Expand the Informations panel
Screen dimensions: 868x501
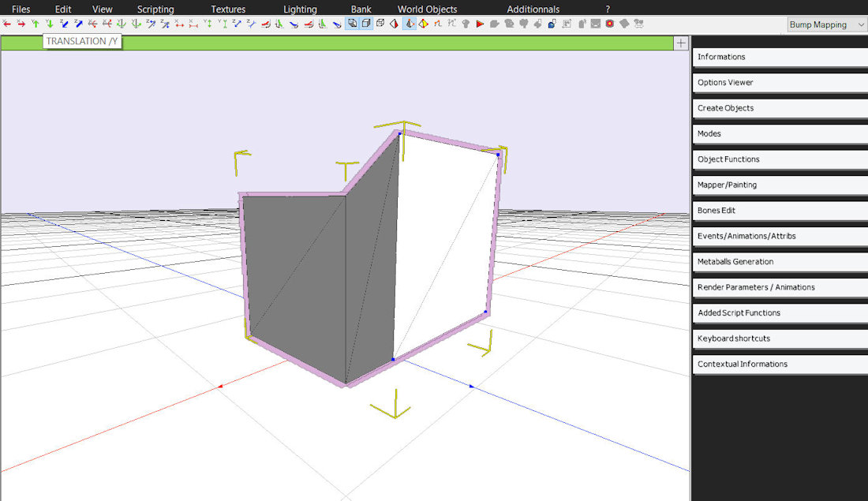click(x=780, y=57)
